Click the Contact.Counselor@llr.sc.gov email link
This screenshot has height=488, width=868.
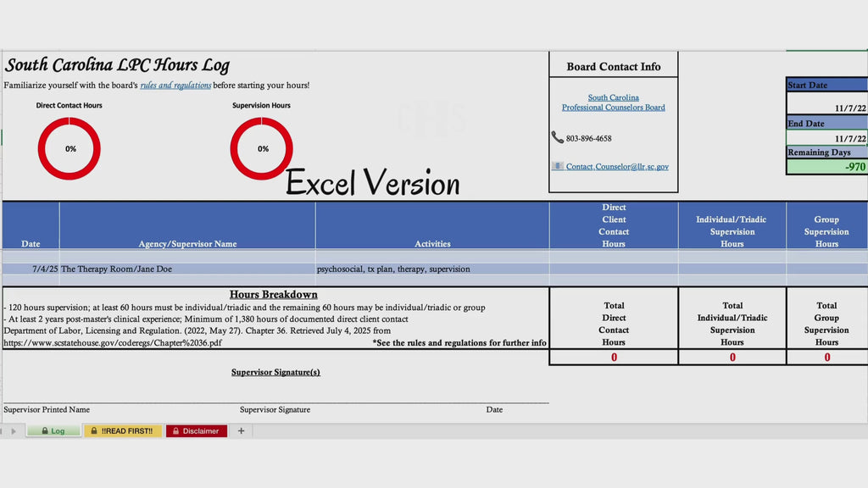pyautogui.click(x=617, y=167)
